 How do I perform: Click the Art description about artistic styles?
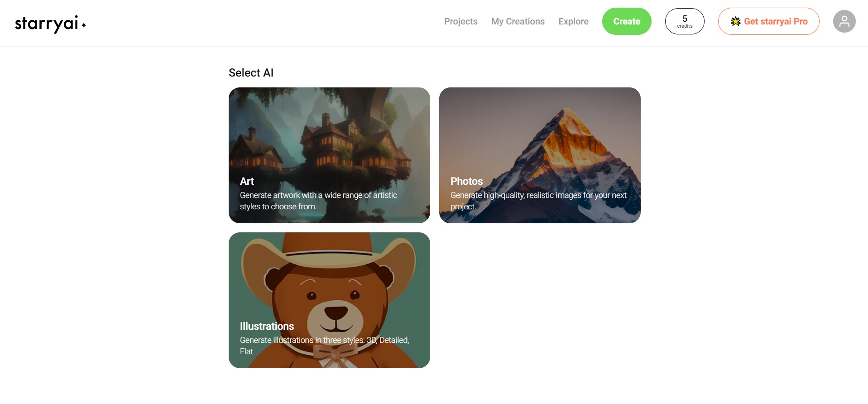[x=318, y=201]
